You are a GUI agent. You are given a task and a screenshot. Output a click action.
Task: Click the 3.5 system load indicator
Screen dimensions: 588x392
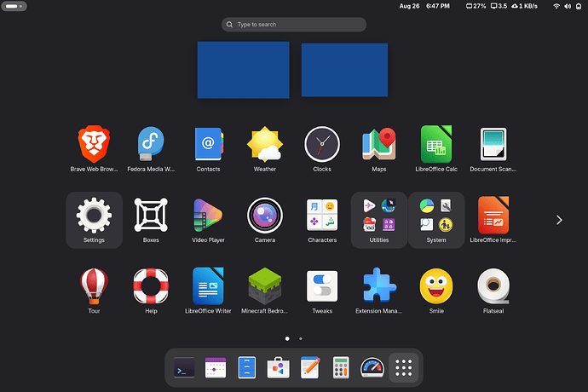tap(499, 6)
